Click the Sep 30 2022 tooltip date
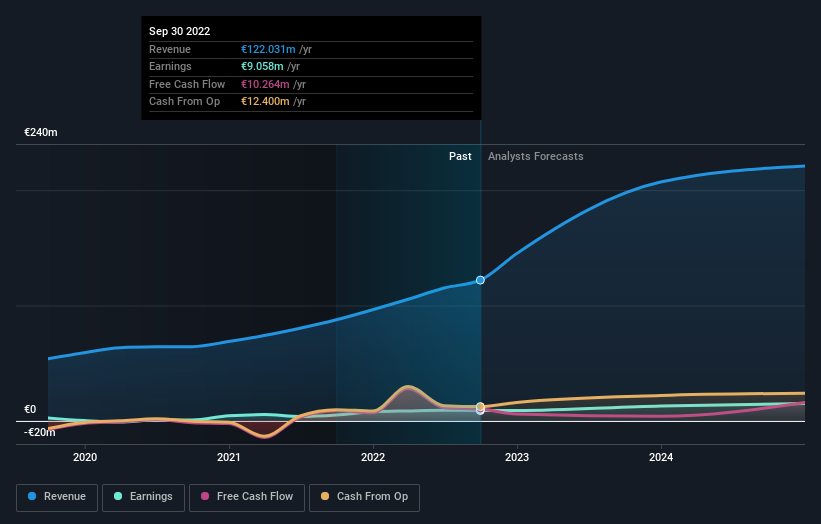Viewport: 821px width, 524px height. click(x=180, y=31)
